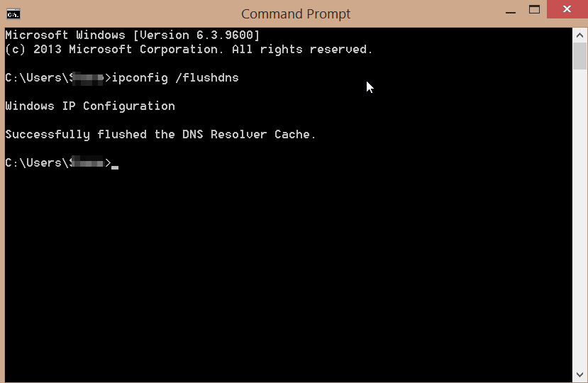Click the ipconfig /flushdns command text
Image resolution: width=588 pixels, height=383 pixels.
tap(175, 77)
